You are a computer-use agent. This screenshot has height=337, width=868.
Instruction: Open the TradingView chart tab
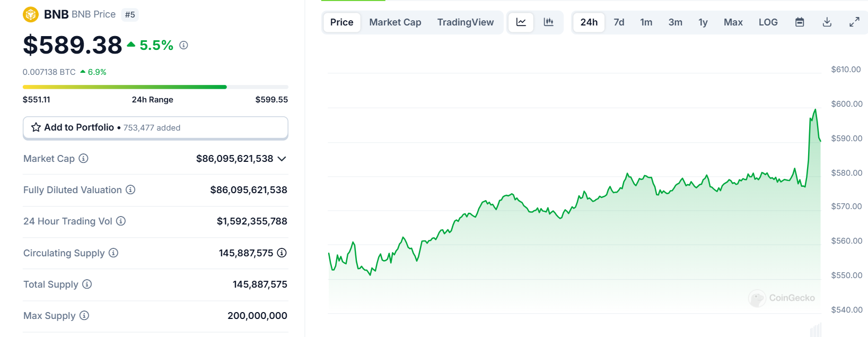click(x=466, y=22)
